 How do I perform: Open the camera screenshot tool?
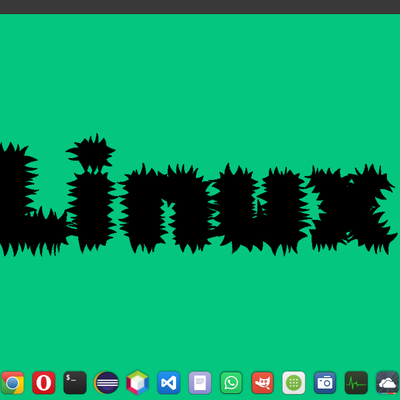[x=325, y=383]
